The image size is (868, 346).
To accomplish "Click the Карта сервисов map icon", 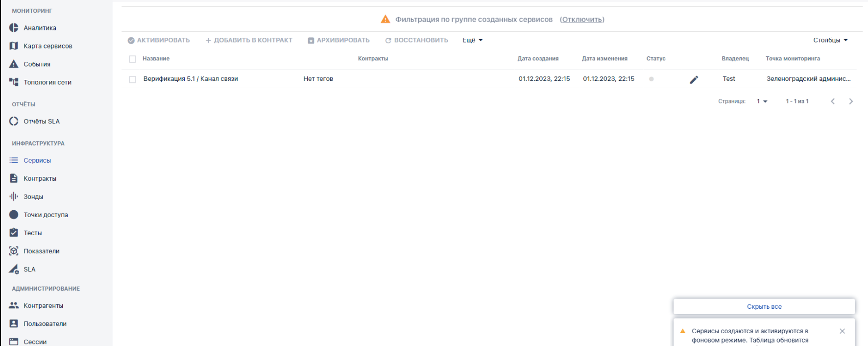I will pyautogui.click(x=14, y=46).
